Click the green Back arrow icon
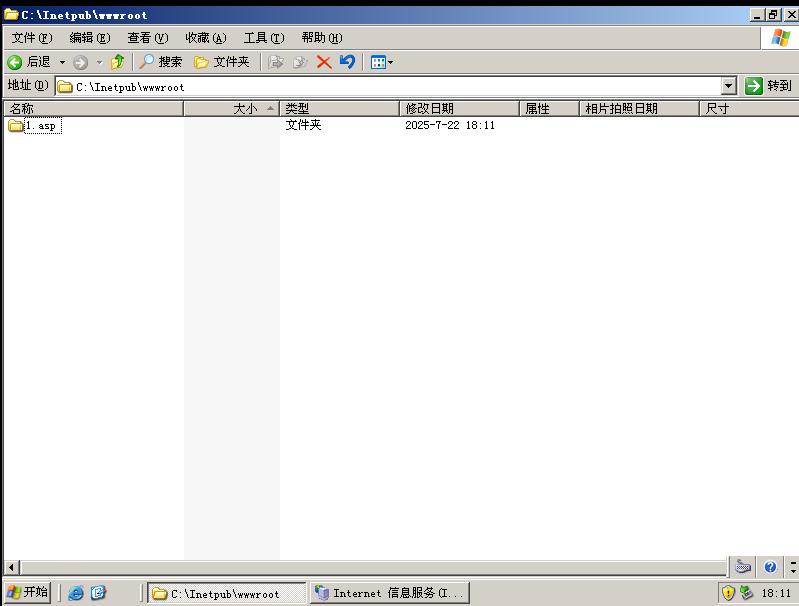 (x=15, y=62)
